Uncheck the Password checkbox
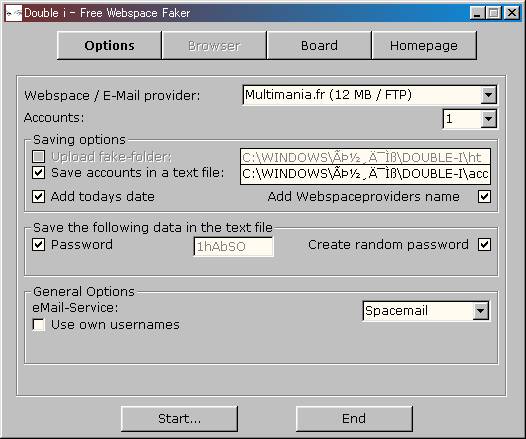Viewport: 526px width, 439px height. [39, 245]
